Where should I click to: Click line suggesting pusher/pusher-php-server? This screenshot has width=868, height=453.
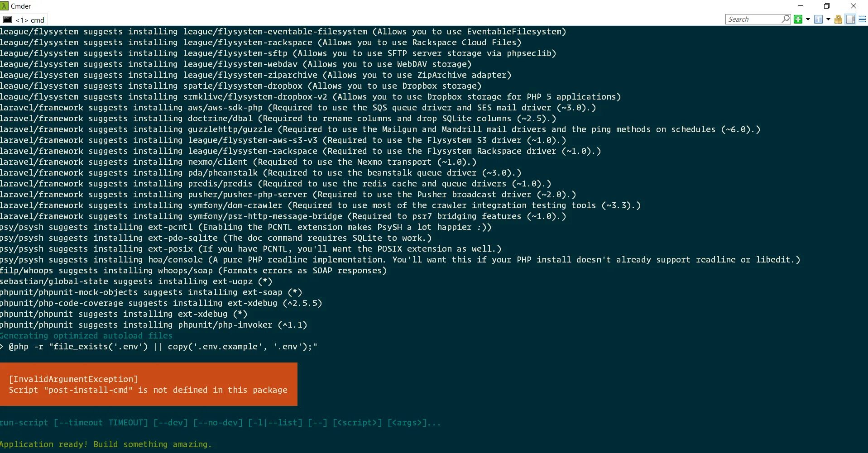coord(288,195)
